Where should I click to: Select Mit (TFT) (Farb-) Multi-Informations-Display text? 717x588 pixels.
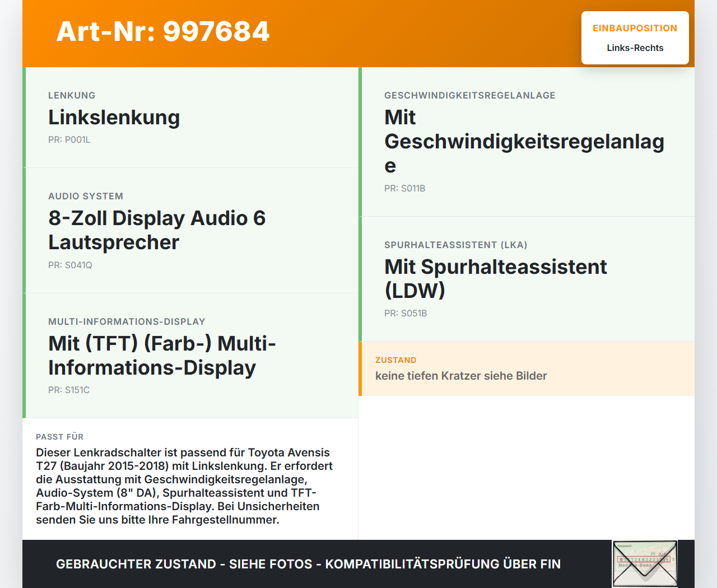click(162, 356)
